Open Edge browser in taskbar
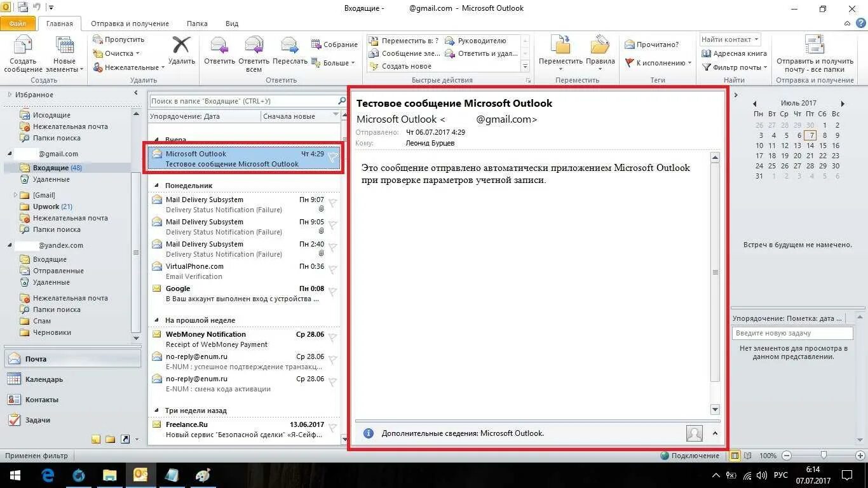The height and width of the screenshot is (488, 868). pyautogui.click(x=48, y=475)
